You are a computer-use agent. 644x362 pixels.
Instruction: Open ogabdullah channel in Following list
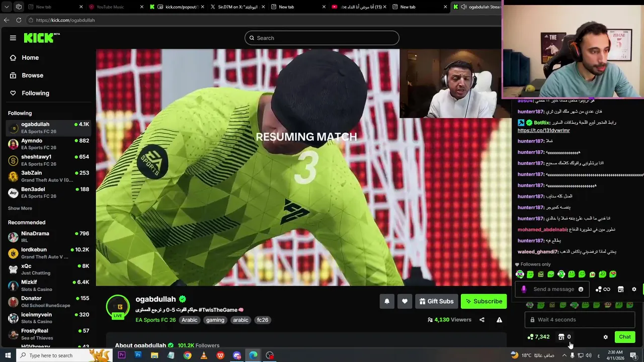pos(48,128)
